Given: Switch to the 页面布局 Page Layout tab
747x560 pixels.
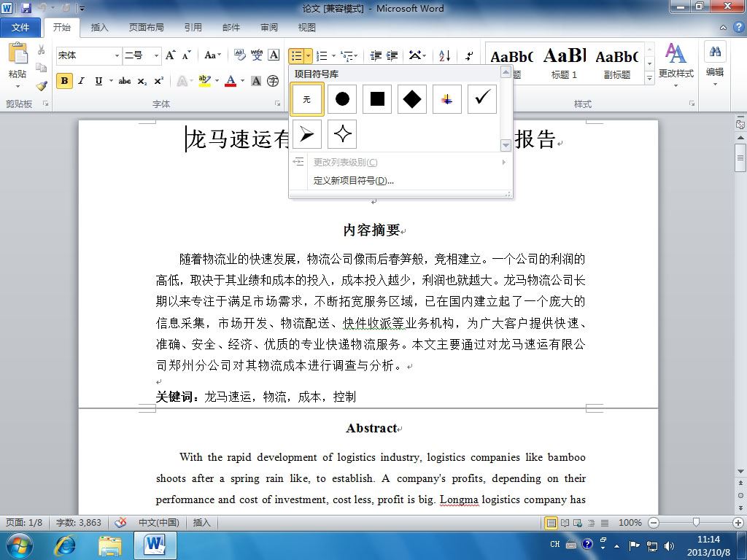Looking at the screenshot, I should pyautogui.click(x=146, y=28).
